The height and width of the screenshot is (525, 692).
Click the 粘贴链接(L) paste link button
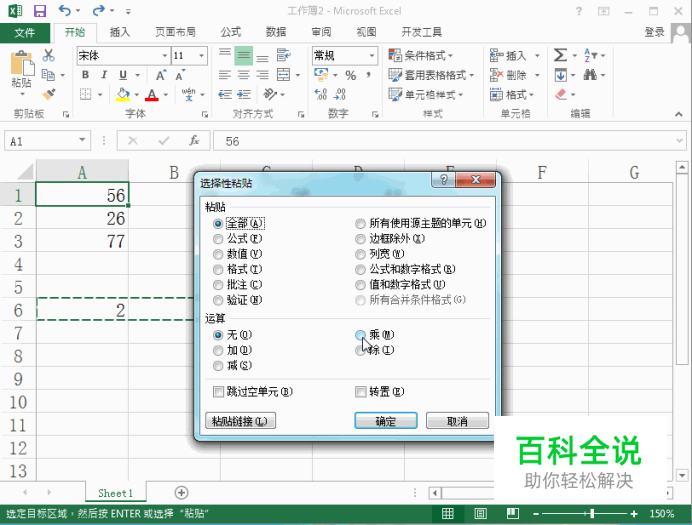(241, 421)
